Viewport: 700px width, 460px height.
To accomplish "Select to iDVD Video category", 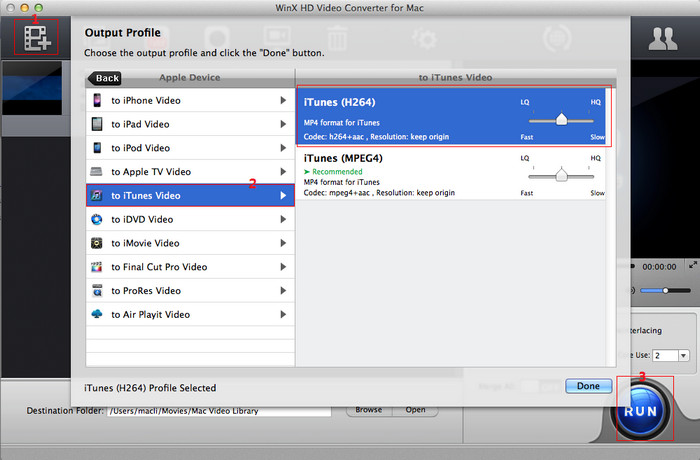I will coord(190,219).
